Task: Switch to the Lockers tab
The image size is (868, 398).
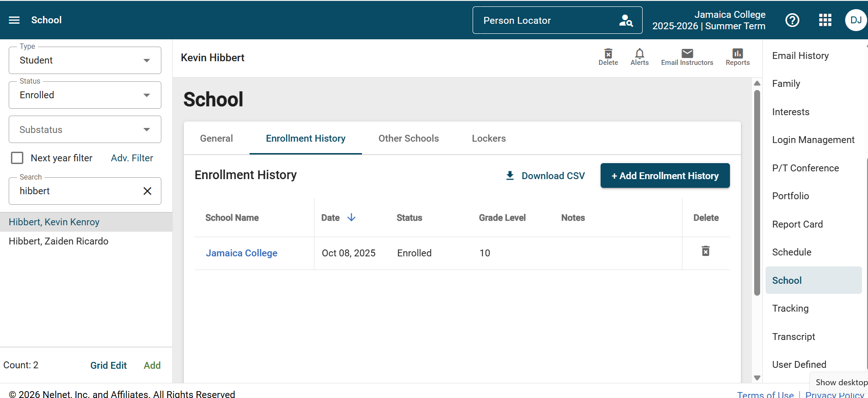Action: coord(489,138)
